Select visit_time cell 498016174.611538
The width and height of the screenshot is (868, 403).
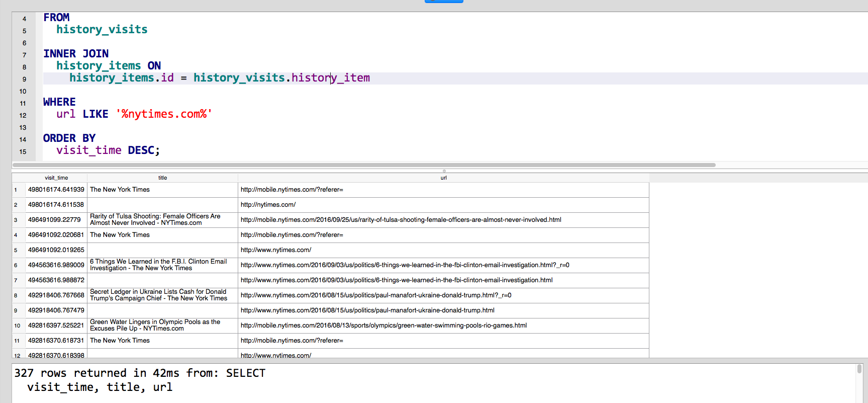pos(56,205)
